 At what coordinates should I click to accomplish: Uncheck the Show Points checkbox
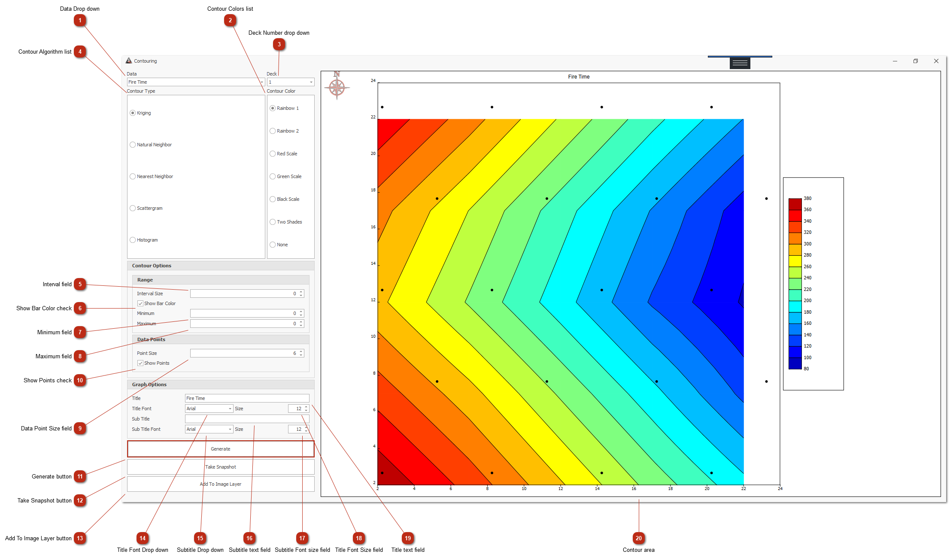pyautogui.click(x=140, y=363)
